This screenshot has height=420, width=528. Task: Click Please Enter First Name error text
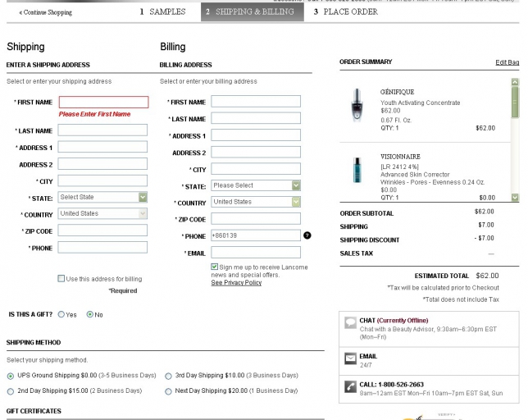[x=94, y=114]
